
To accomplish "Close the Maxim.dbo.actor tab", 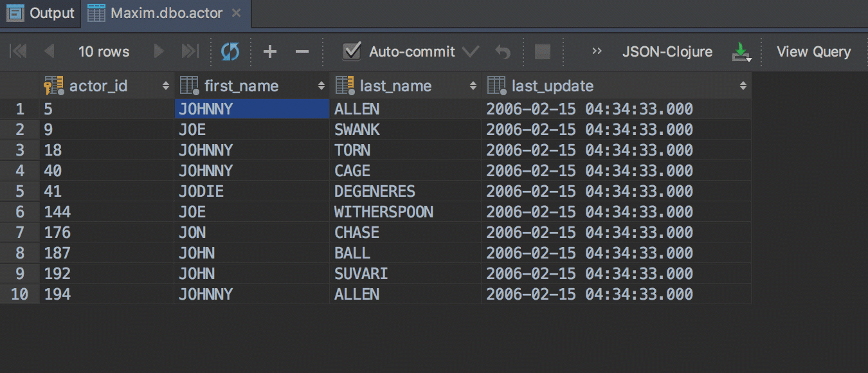I will (x=237, y=13).
